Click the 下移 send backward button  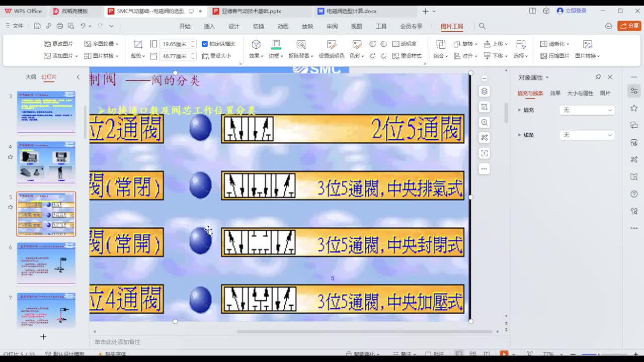pos(496,56)
